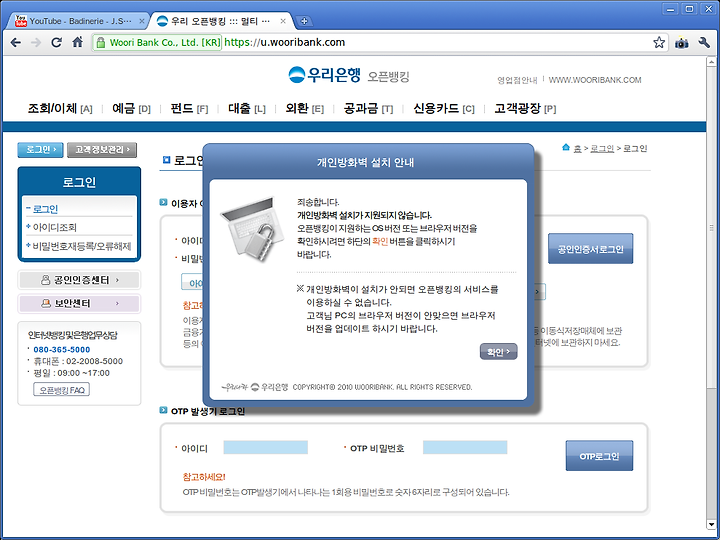The height and width of the screenshot is (540, 720).
Task: Open WWW.WOORIBANK.COM link
Action: pyautogui.click(x=595, y=80)
